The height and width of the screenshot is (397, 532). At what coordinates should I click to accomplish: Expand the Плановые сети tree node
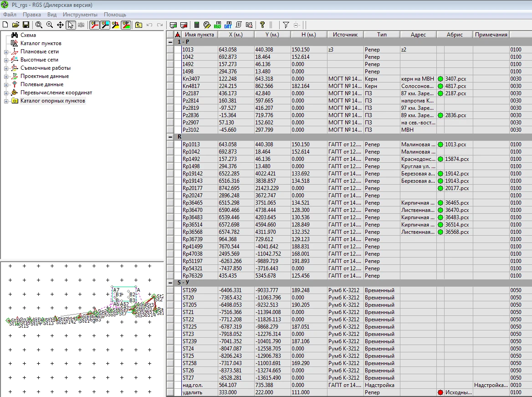click(6, 52)
